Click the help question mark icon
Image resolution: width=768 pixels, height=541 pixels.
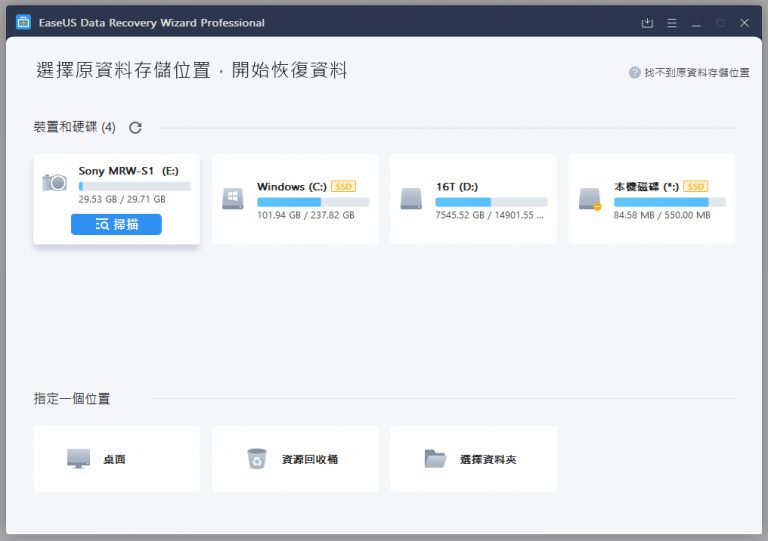click(634, 72)
